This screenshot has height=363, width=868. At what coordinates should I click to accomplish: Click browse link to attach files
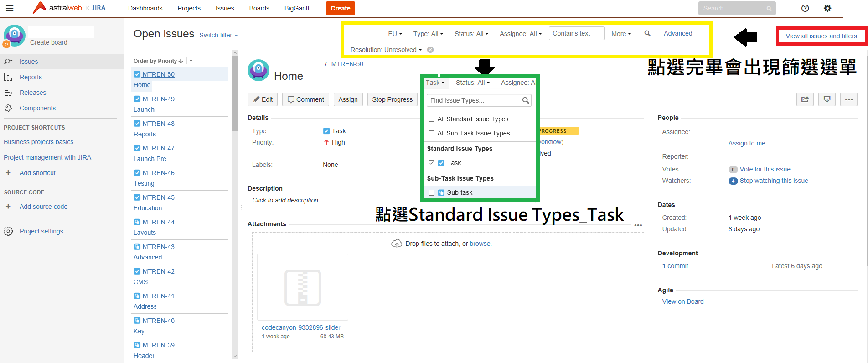480,244
